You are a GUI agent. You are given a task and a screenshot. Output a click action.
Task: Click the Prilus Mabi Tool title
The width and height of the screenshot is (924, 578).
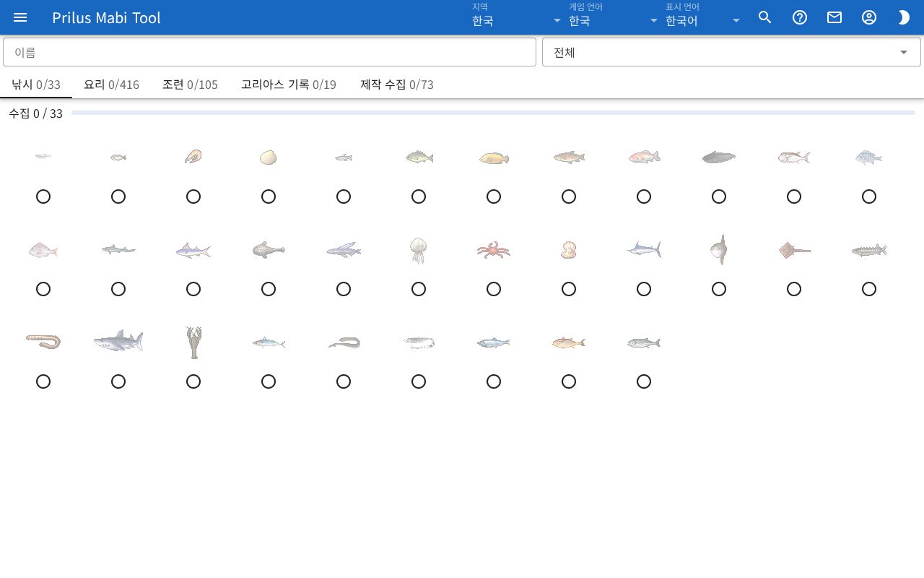coord(106,17)
